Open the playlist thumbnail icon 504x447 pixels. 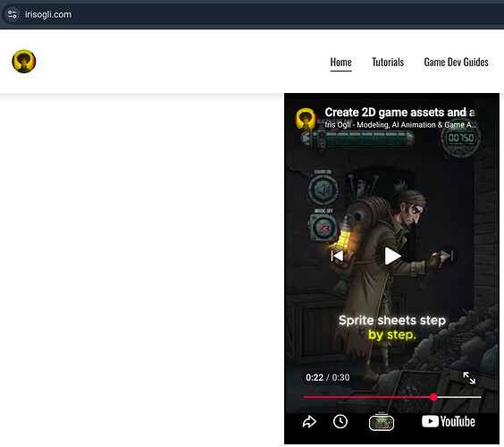(x=382, y=422)
